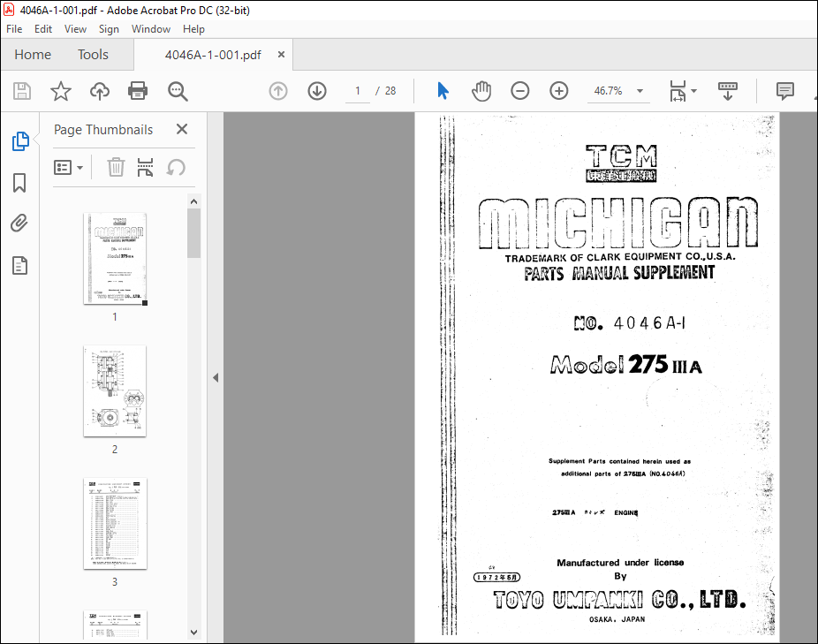Select page 2 thumbnail
818x644 pixels.
115,390
